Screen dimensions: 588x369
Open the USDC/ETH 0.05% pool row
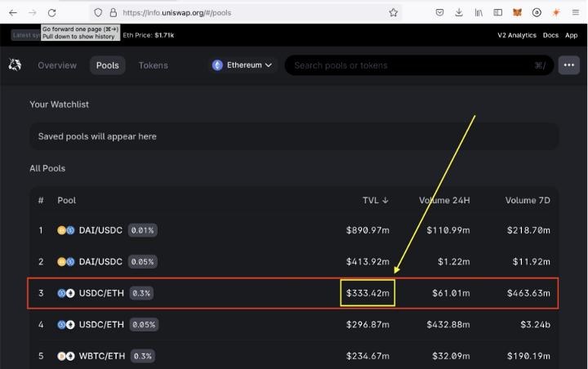coord(294,325)
